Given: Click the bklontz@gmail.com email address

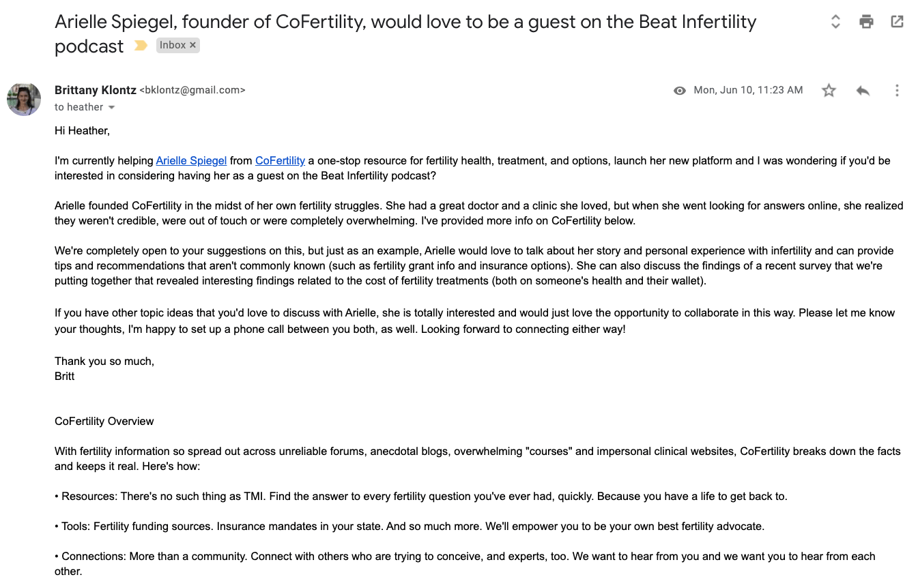Looking at the screenshot, I should click(192, 90).
